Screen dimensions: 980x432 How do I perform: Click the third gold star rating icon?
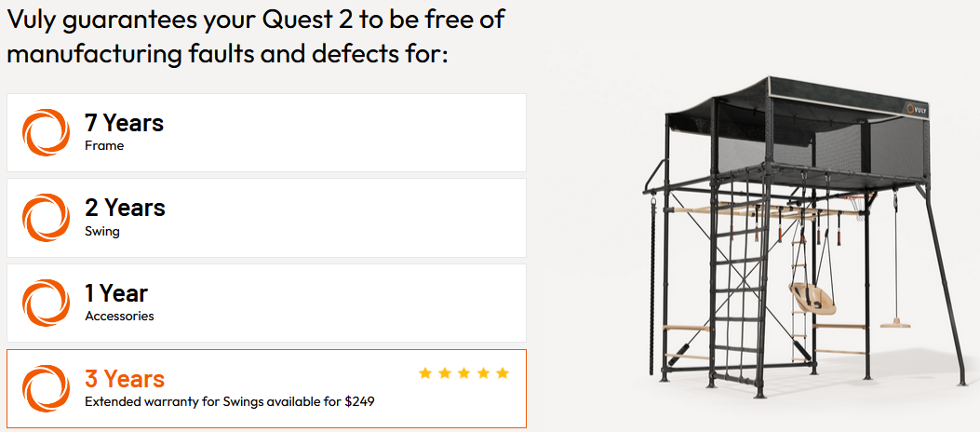pos(463,373)
